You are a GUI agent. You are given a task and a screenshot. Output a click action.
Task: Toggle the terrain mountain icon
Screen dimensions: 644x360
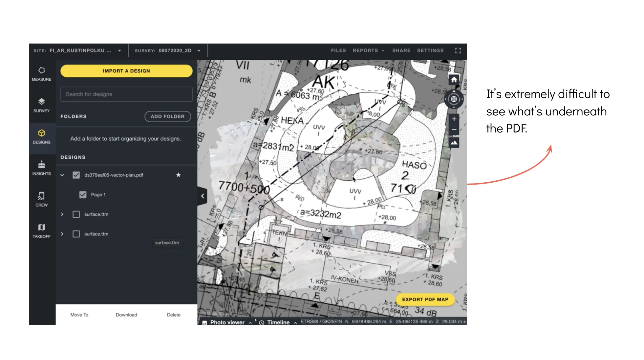[454, 143]
